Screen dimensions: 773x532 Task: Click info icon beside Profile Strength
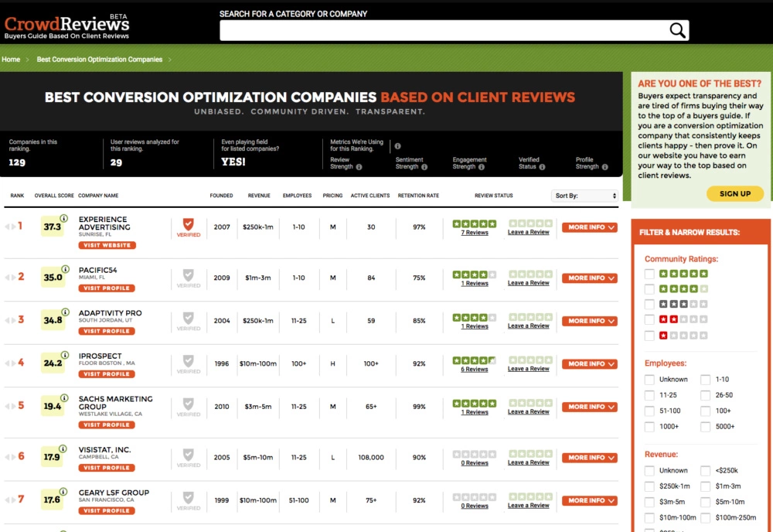point(605,167)
